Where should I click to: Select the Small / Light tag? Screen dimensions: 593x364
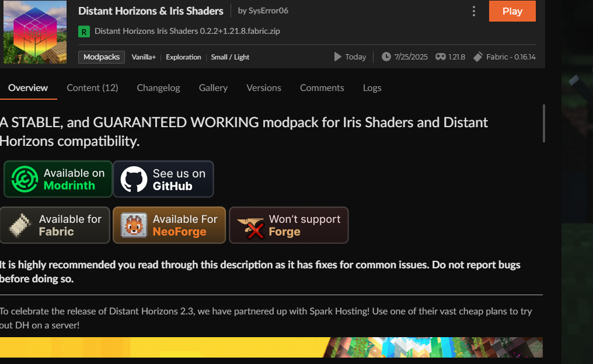pyautogui.click(x=230, y=57)
